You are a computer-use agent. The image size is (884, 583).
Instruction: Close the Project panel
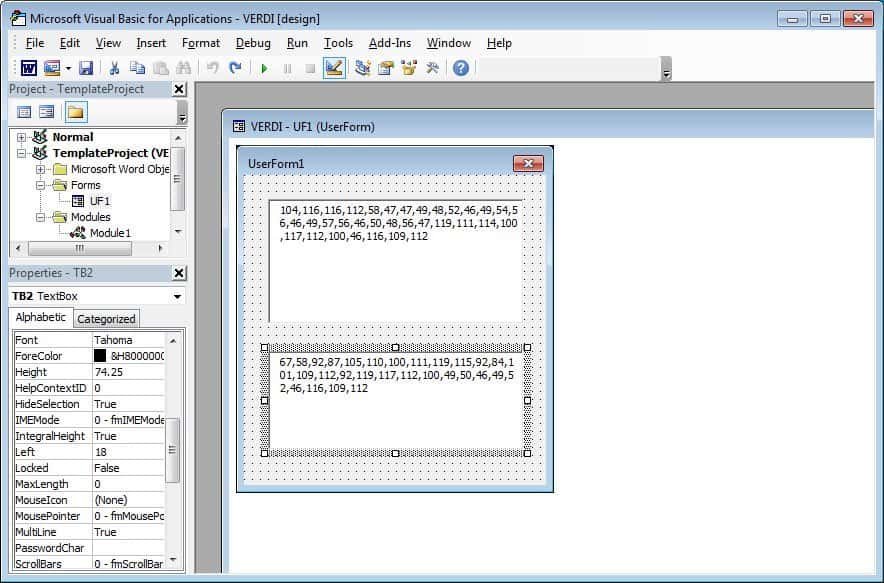click(179, 89)
